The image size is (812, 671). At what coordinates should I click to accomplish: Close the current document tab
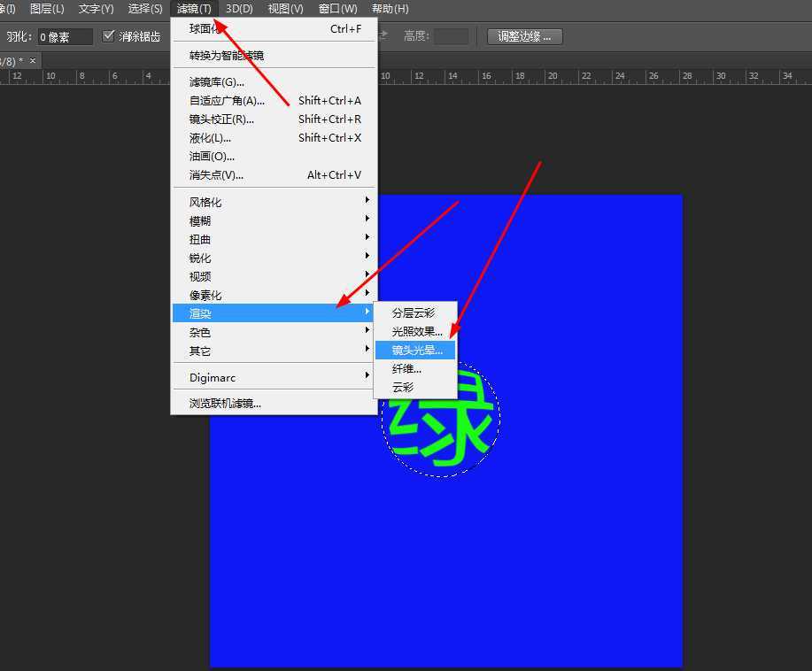click(33, 60)
